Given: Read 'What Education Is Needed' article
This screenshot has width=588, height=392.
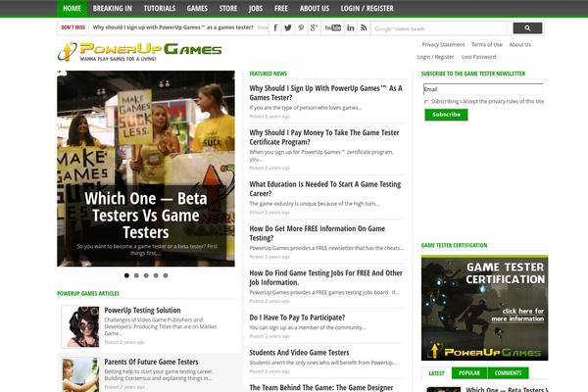Looking at the screenshot, I should [325, 189].
